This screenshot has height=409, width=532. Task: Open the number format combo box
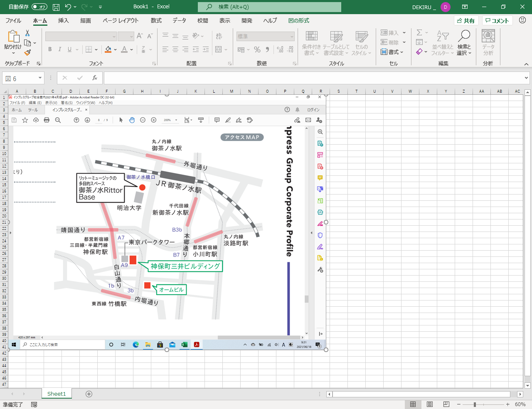266,37
